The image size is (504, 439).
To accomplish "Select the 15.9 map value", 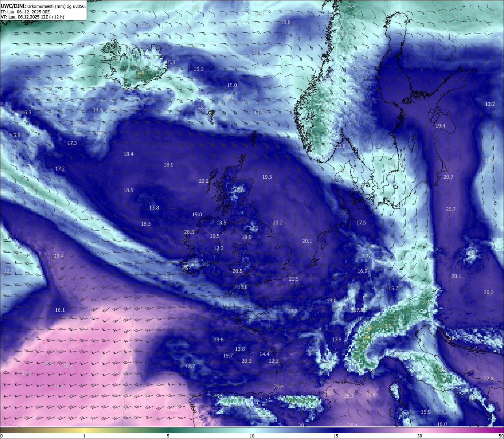I will point(426,412).
